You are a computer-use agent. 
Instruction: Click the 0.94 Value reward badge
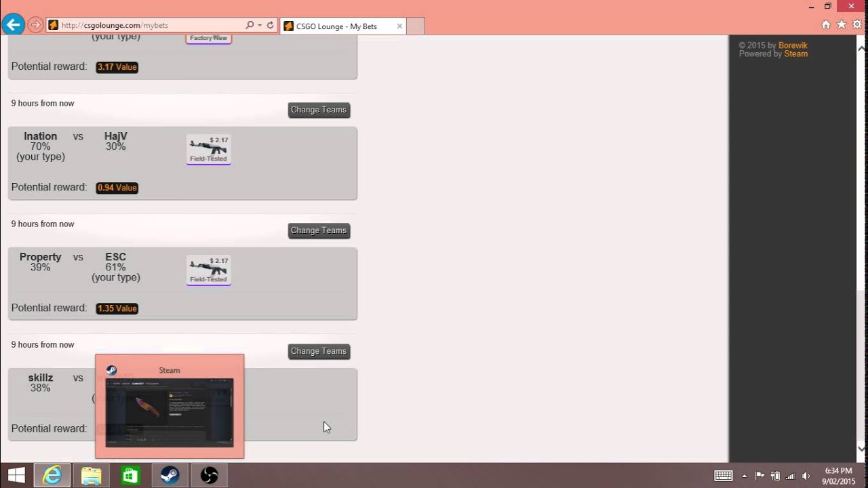click(x=117, y=188)
